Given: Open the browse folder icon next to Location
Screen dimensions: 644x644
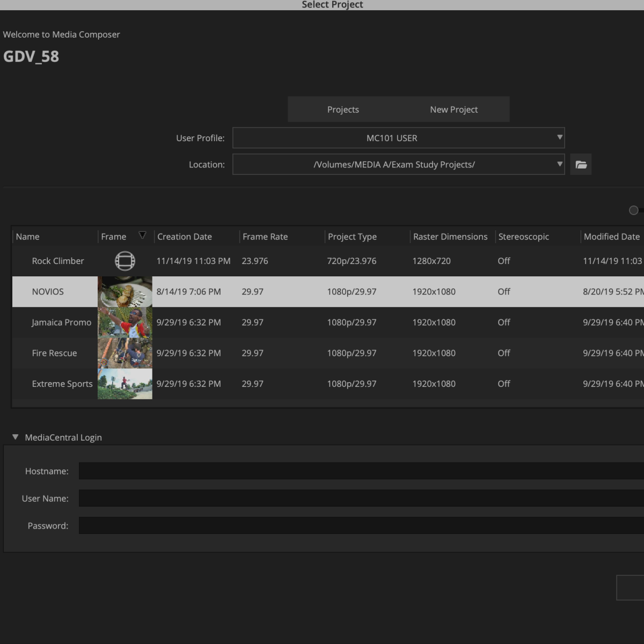Looking at the screenshot, I should coord(581,165).
